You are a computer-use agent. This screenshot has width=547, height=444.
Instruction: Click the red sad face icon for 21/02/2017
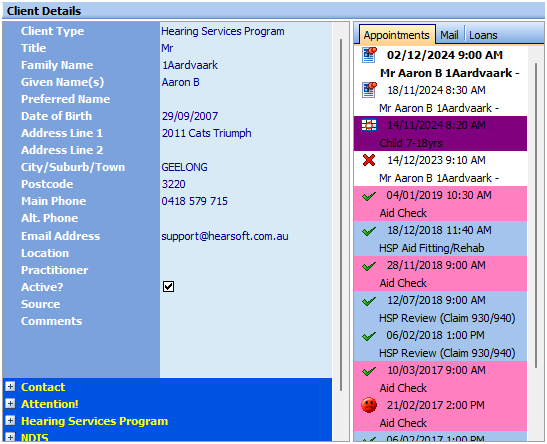(x=369, y=405)
